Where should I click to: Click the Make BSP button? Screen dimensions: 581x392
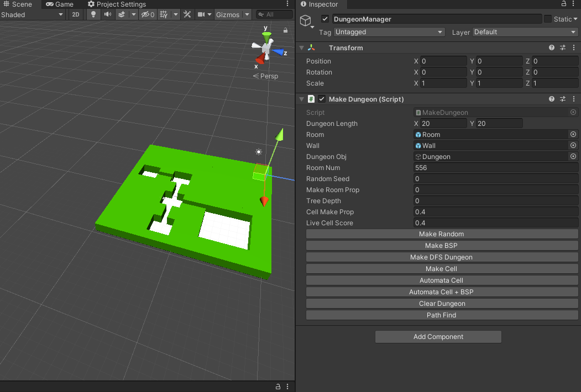click(442, 246)
